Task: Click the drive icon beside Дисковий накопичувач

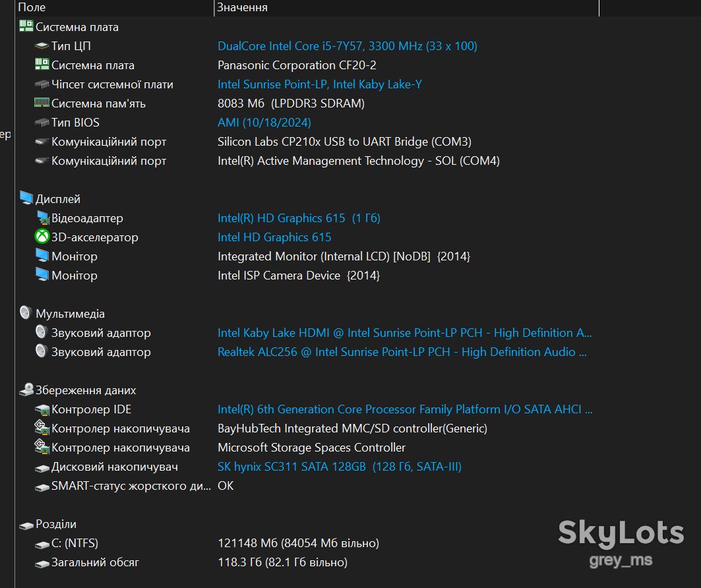Action: coord(42,467)
